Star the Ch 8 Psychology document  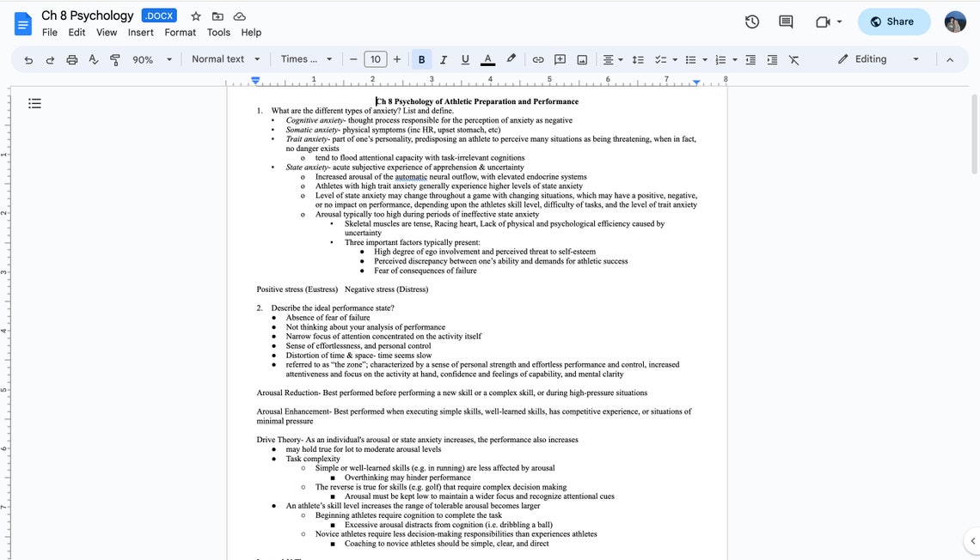coord(195,15)
